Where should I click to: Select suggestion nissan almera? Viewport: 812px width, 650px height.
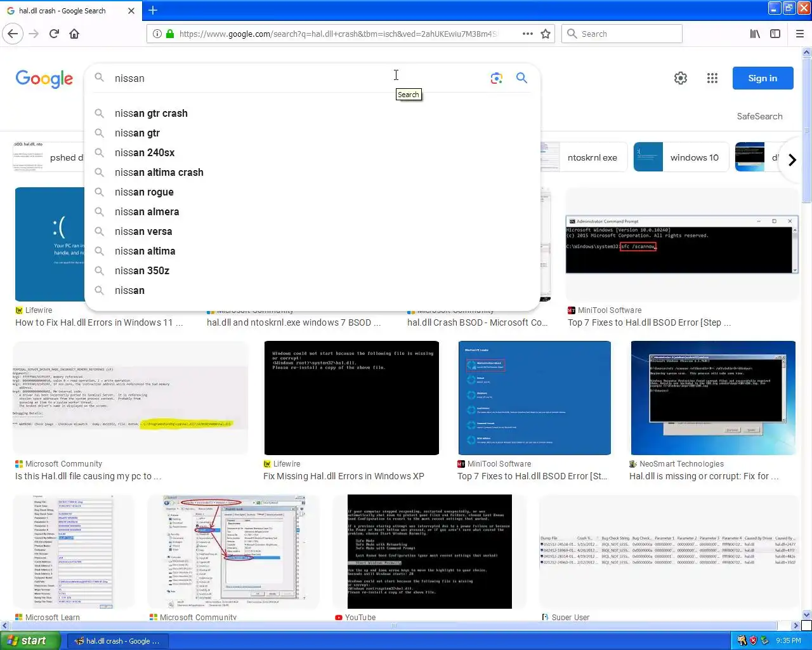[312, 211]
